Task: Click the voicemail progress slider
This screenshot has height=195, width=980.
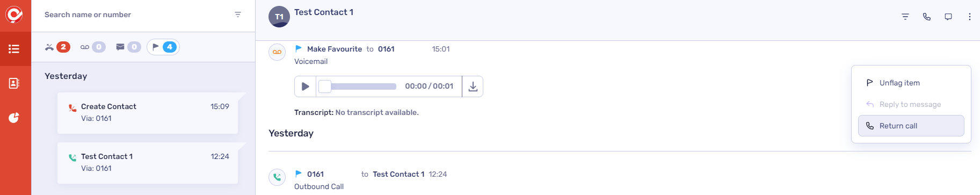Action: pyautogui.click(x=358, y=86)
